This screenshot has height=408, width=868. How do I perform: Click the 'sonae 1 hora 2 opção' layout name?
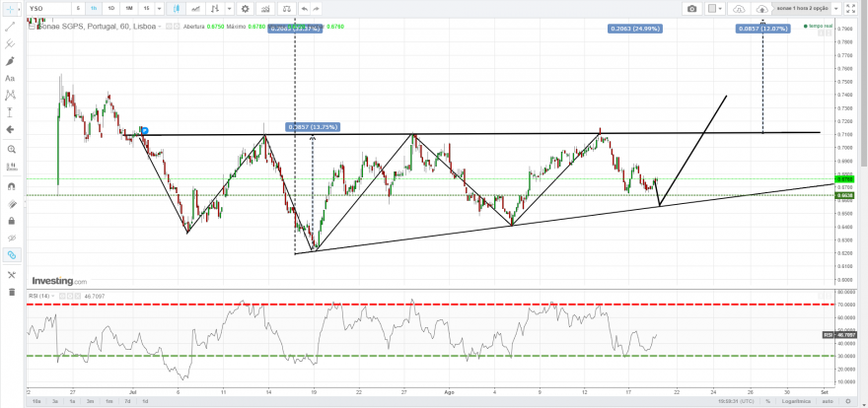[801, 9]
